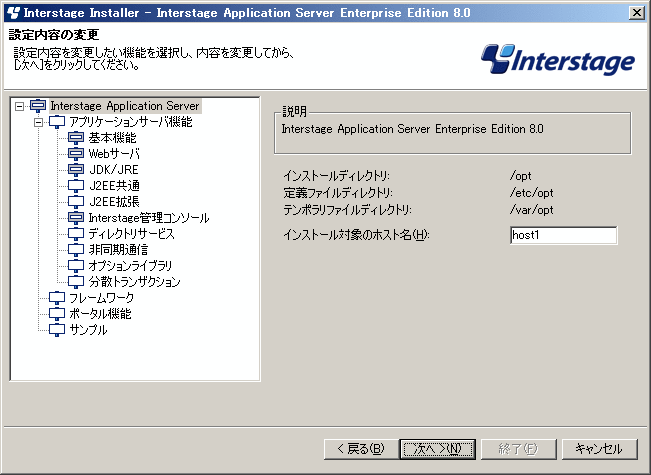Click the J2EE拡張 feature icon
Image resolution: width=651 pixels, height=475 pixels.
[76, 202]
